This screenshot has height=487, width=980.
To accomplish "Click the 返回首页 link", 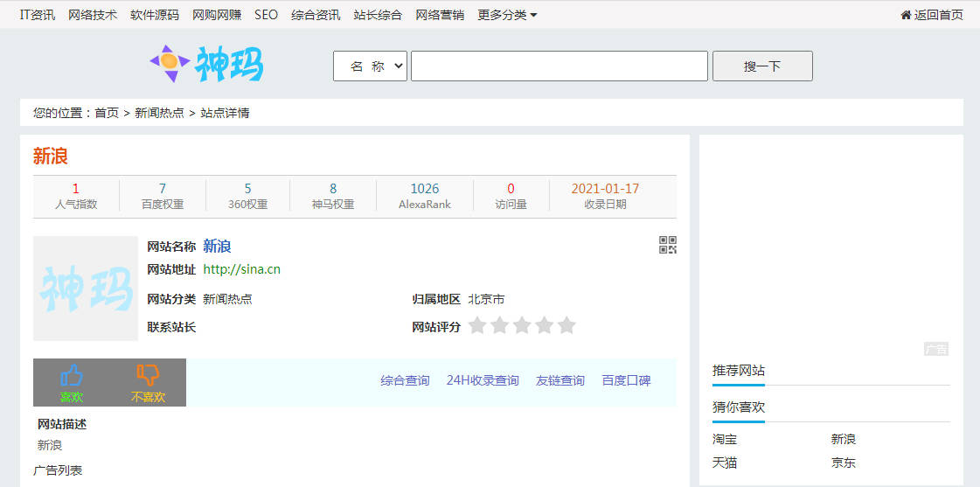I will tap(939, 15).
